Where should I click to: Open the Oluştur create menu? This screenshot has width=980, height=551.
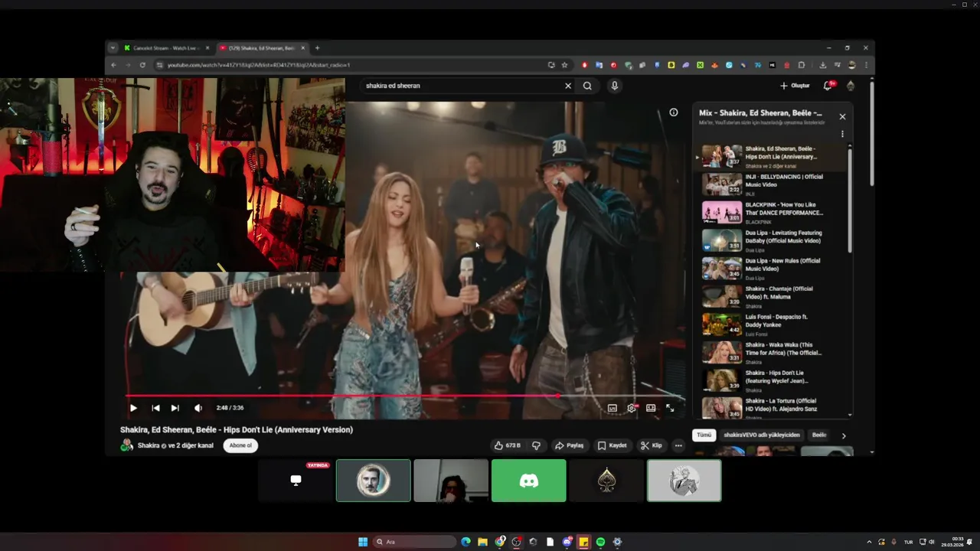pos(795,86)
